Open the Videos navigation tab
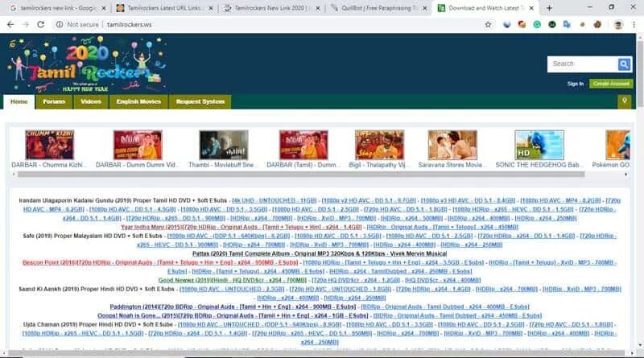The image size is (644, 358). (x=91, y=102)
